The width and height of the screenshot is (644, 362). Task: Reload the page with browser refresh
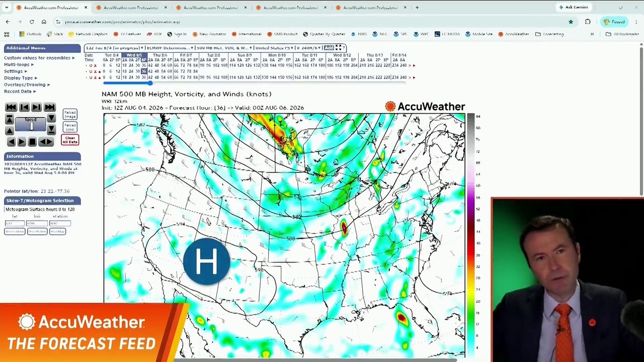click(32, 22)
